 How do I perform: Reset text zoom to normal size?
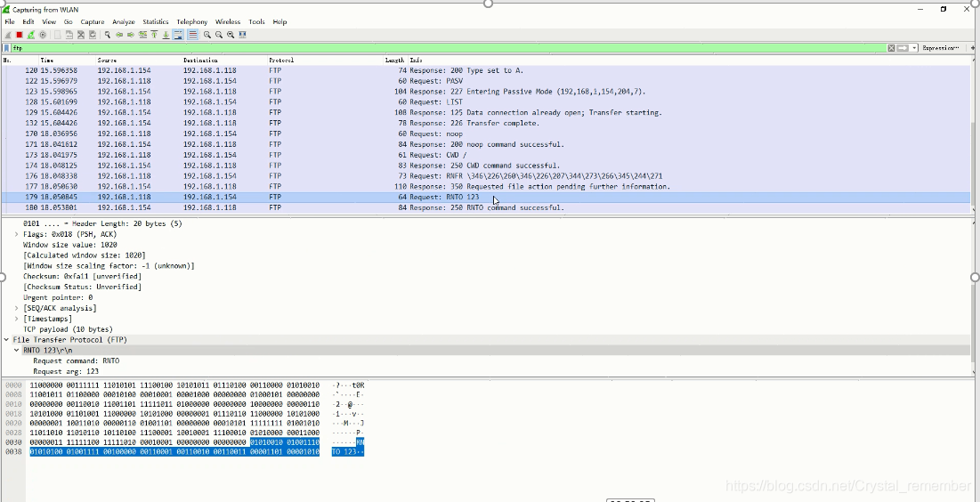click(231, 35)
